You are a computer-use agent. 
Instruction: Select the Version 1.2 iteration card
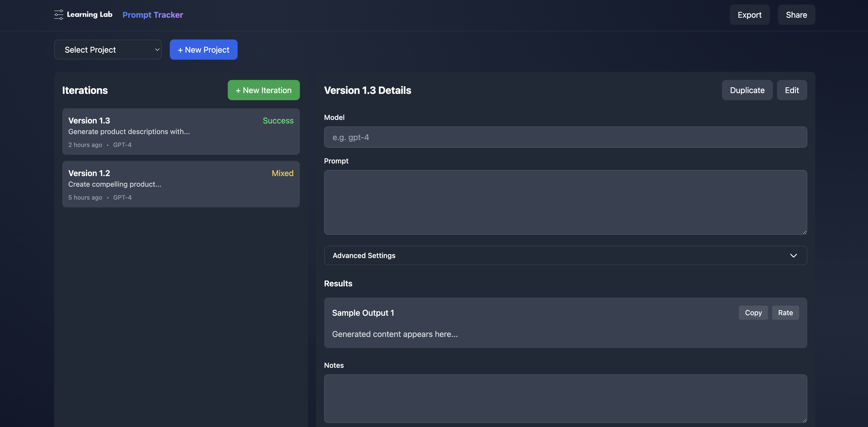coord(181,184)
